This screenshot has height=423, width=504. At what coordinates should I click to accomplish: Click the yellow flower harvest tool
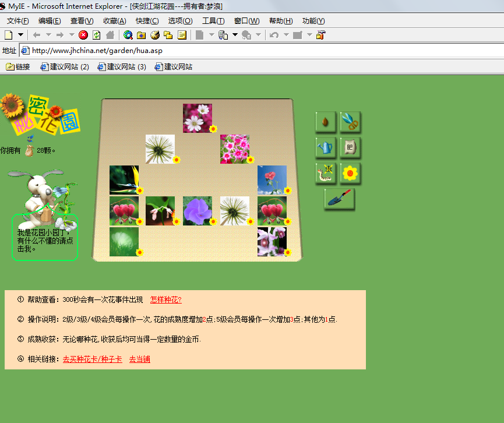click(350, 173)
